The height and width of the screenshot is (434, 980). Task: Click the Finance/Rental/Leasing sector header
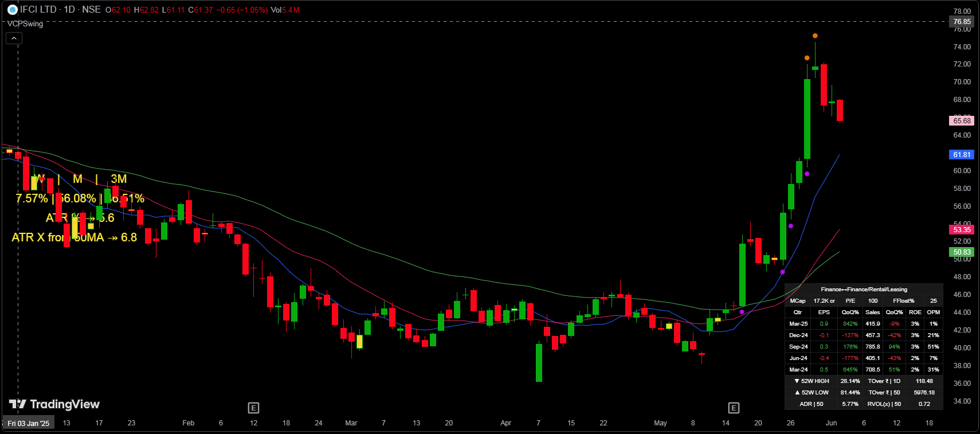[x=864, y=290]
